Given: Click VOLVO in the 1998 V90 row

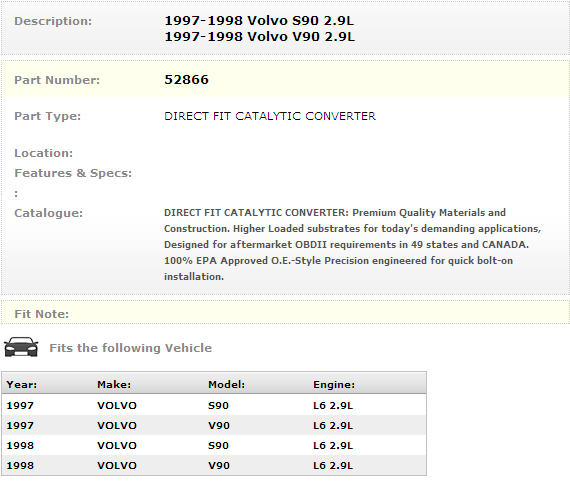Looking at the screenshot, I should pyautogui.click(x=117, y=466).
